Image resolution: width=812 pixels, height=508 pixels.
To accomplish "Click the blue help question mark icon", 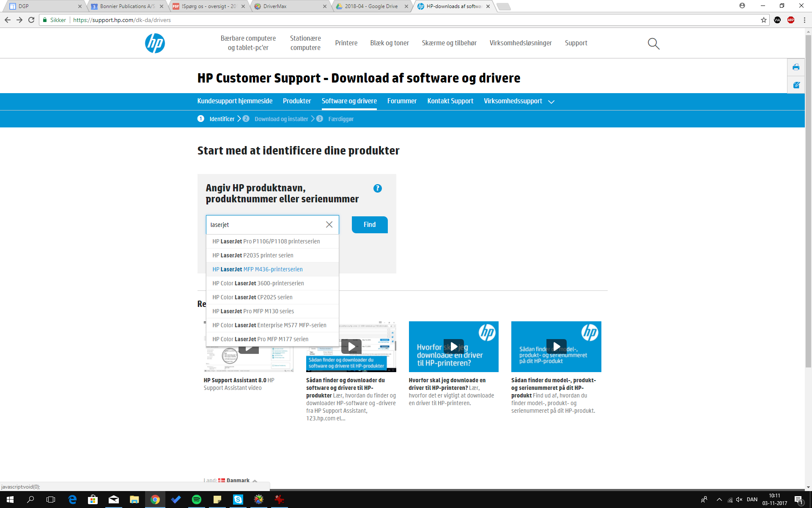I will click(377, 188).
